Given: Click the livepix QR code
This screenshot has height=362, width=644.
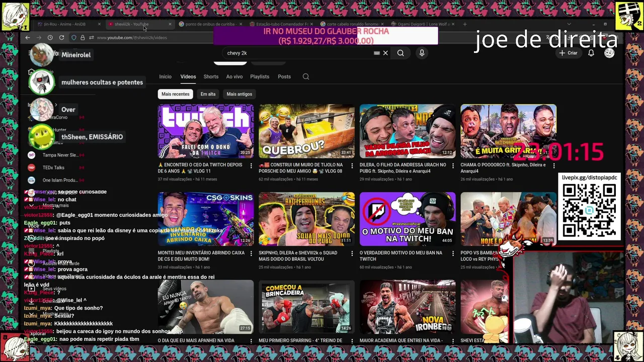Looking at the screenshot, I should coord(589,211).
